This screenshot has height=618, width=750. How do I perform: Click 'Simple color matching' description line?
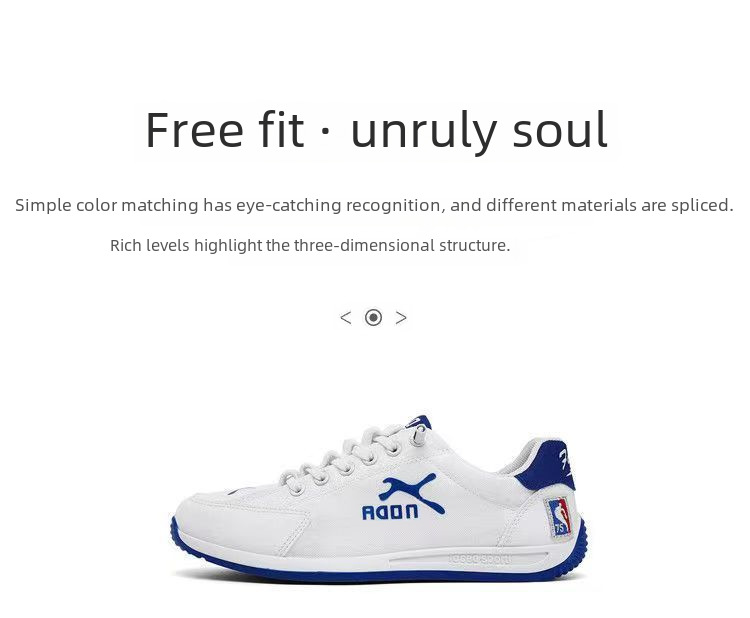tap(374, 205)
